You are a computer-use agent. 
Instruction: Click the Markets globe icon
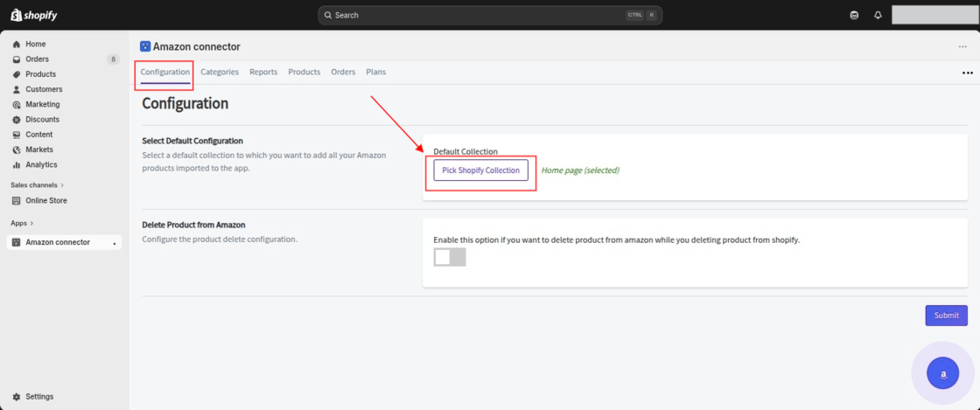17,149
